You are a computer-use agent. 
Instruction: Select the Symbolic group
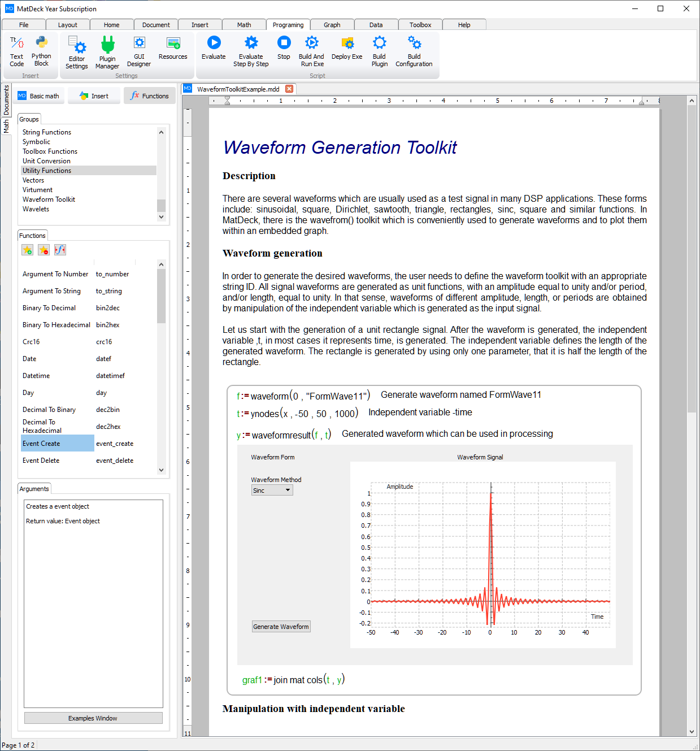pos(89,142)
